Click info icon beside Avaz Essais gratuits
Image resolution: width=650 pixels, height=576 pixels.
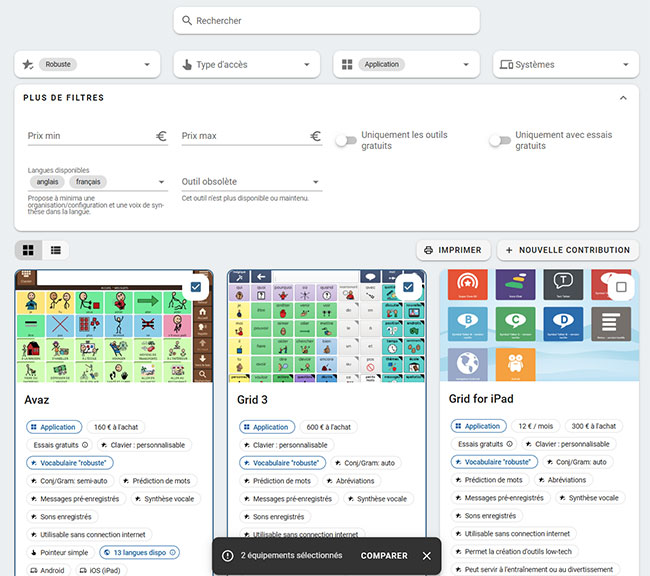pyautogui.click(x=84, y=445)
